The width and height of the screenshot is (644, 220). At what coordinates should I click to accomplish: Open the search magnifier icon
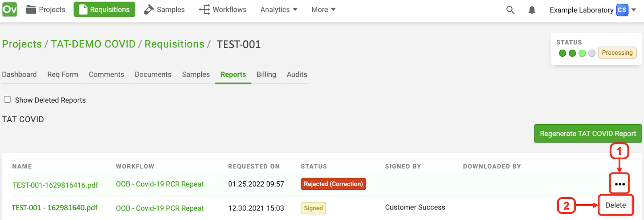tap(510, 10)
